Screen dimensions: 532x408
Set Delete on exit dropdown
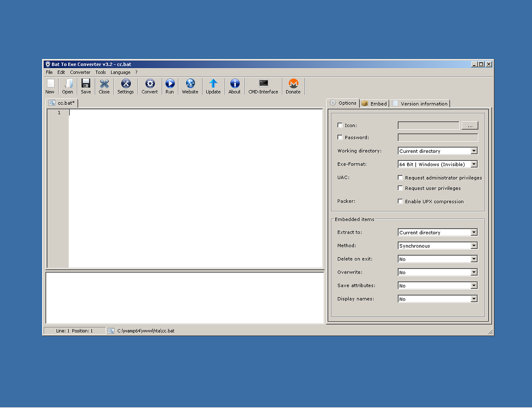tap(475, 259)
